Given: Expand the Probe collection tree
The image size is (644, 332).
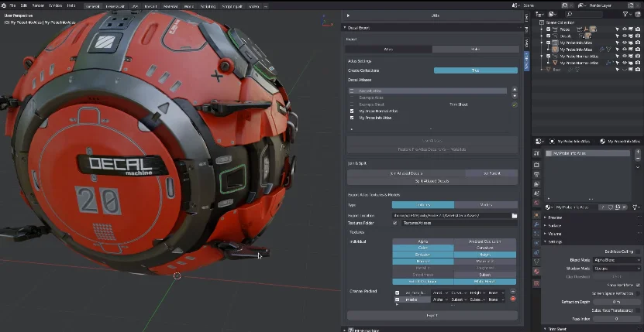Looking at the screenshot, I should pyautogui.click(x=542, y=29).
